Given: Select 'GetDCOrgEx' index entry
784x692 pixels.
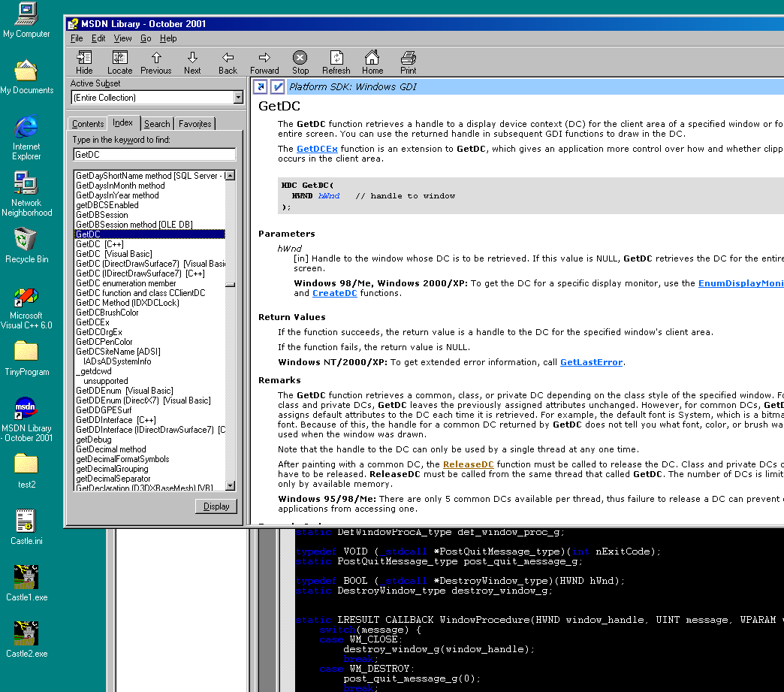Looking at the screenshot, I should (x=99, y=332).
